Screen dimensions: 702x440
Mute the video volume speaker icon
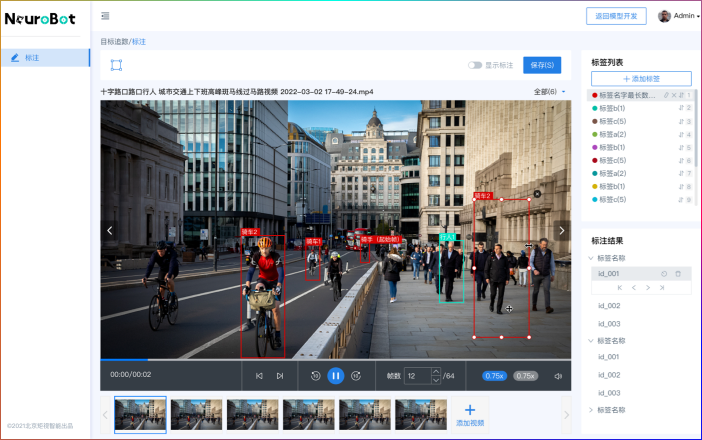point(558,376)
